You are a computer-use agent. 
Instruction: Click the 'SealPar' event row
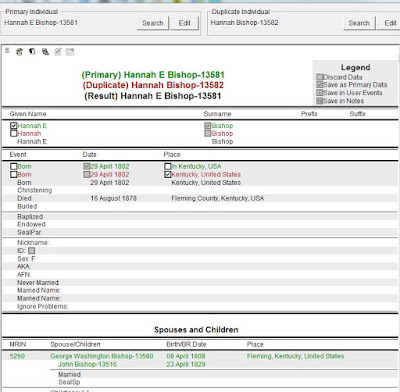[x=200, y=232]
